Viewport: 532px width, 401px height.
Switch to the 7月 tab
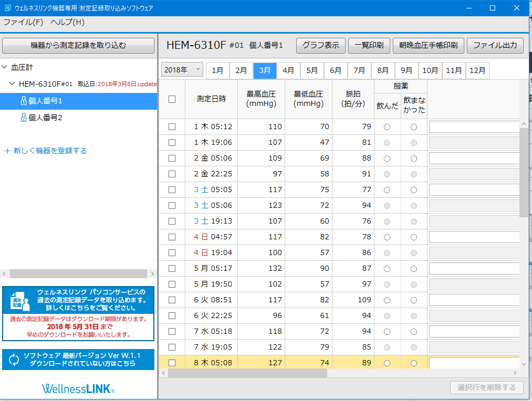359,70
